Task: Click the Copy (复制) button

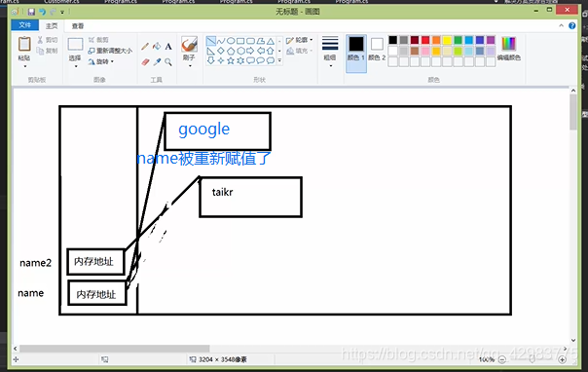Action: click(48, 51)
